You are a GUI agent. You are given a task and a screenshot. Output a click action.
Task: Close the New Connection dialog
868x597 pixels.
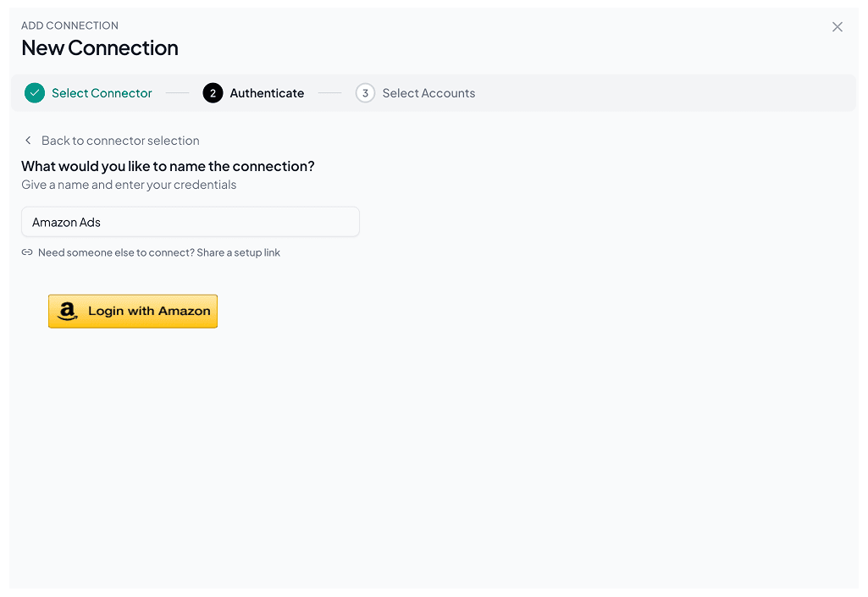(837, 26)
